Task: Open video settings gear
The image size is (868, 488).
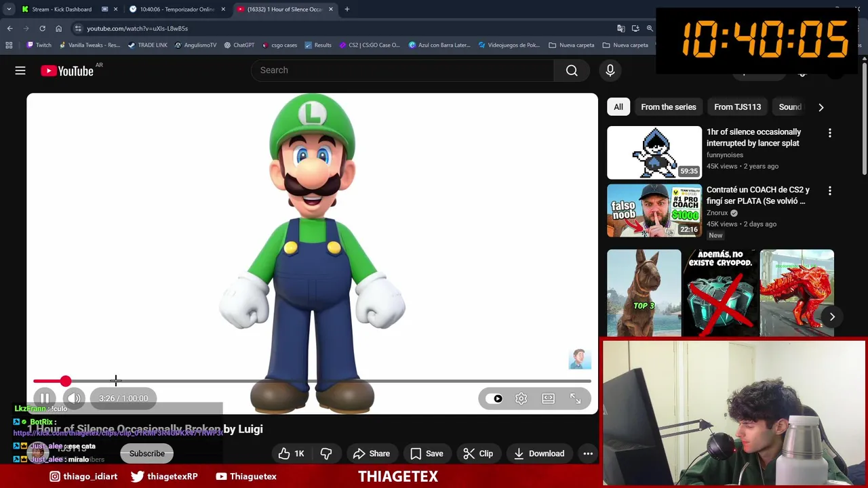Action: tap(521, 399)
